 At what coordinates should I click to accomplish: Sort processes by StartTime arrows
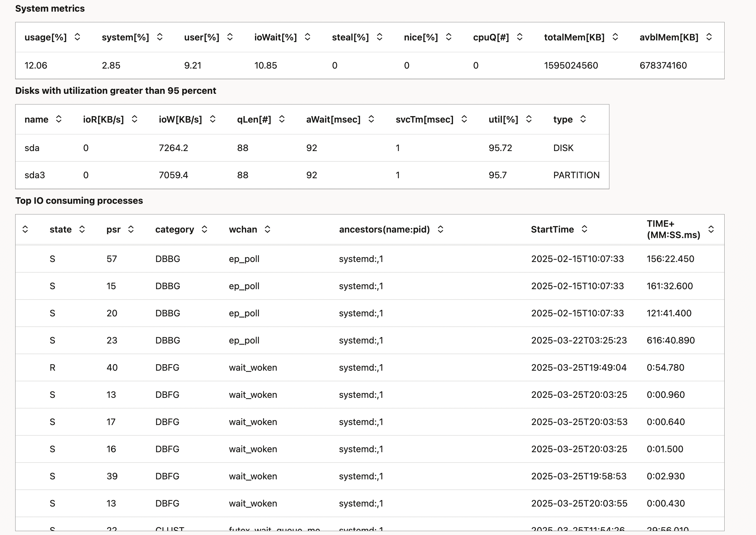point(584,229)
